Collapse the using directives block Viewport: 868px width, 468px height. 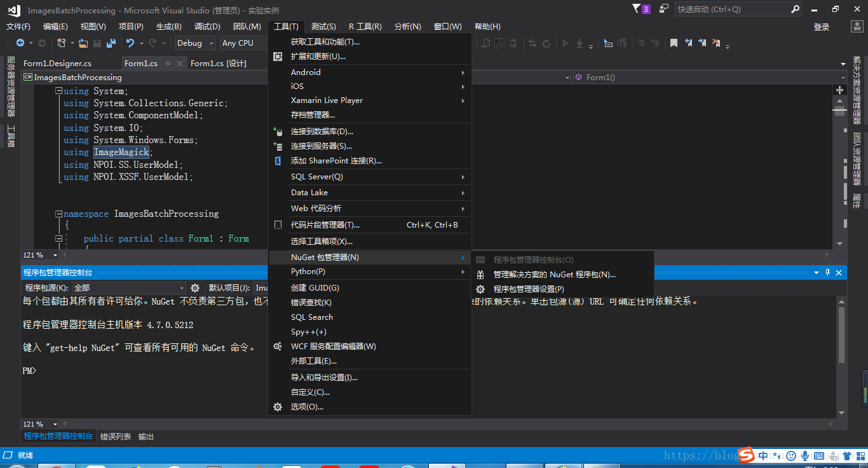59,91
